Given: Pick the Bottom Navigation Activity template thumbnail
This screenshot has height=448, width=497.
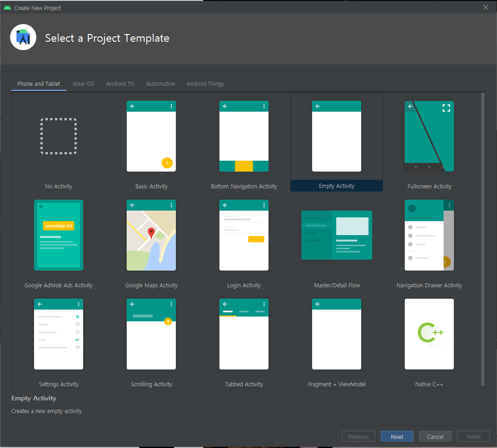Looking at the screenshot, I should tap(244, 136).
